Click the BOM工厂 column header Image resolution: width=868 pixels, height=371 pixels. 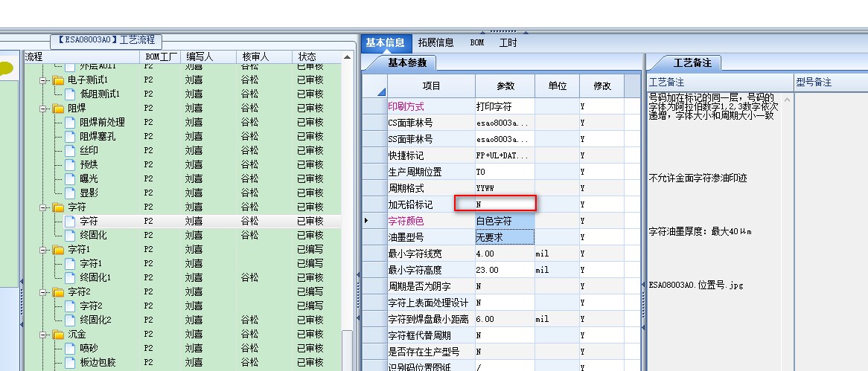[161, 57]
